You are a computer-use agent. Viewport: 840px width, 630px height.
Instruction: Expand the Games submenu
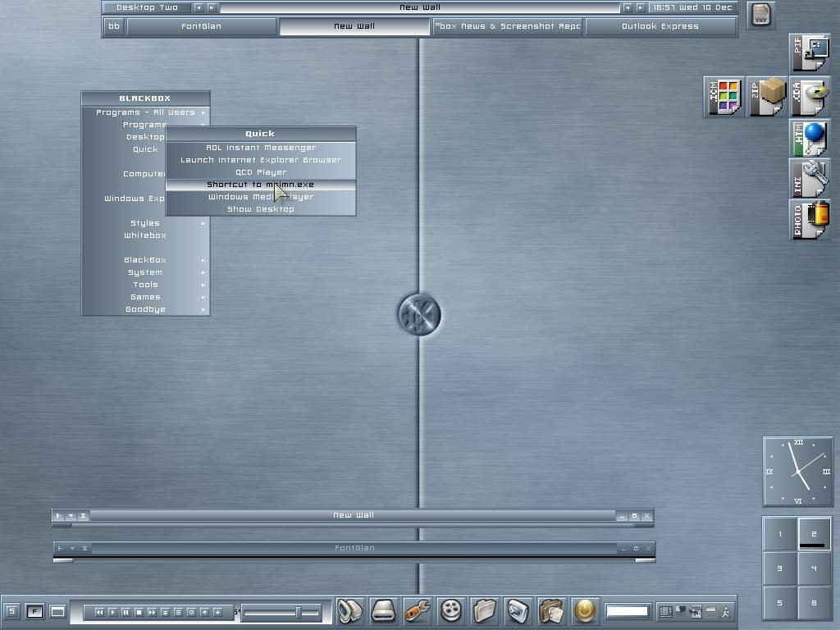point(145,297)
